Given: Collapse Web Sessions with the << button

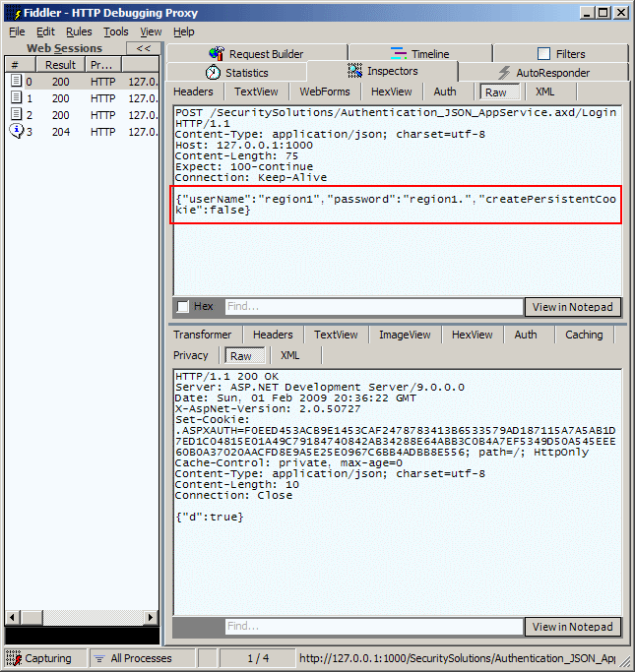Looking at the screenshot, I should [x=144, y=48].
